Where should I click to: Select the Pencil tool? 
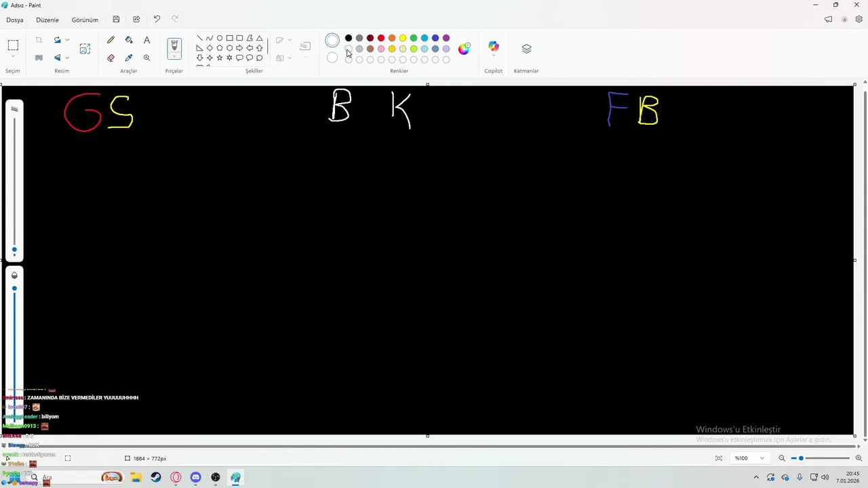click(x=111, y=41)
